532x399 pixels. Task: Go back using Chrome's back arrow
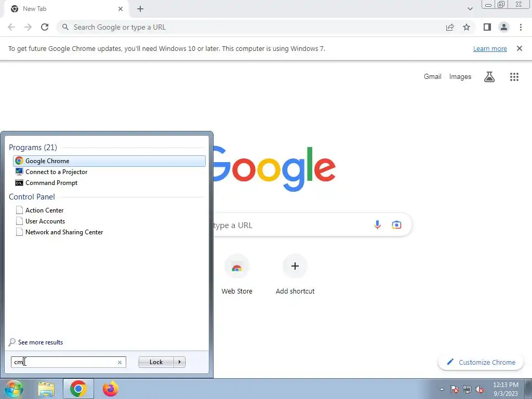[x=11, y=27]
